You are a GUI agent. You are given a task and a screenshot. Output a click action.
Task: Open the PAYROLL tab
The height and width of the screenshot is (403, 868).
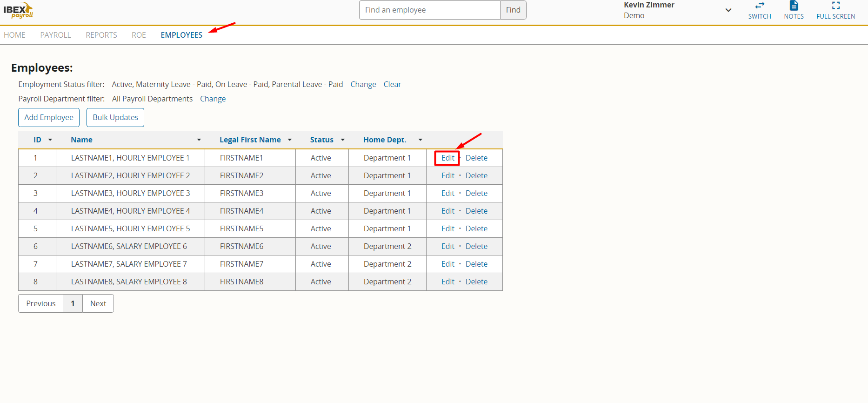[x=55, y=35]
